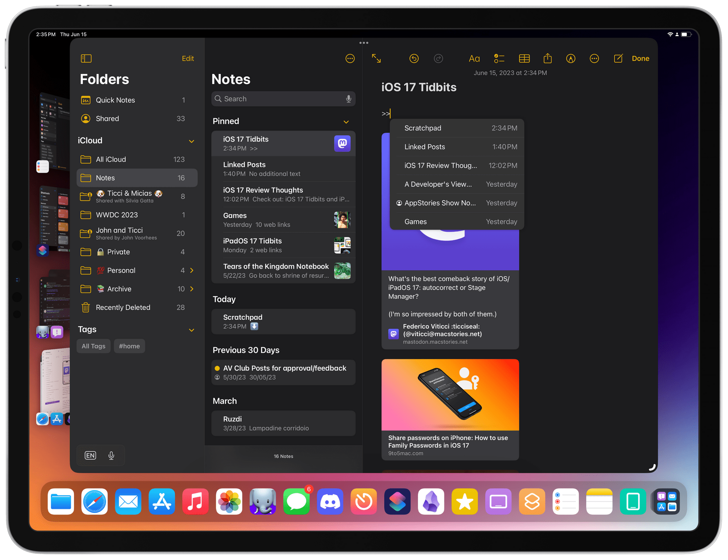Viewport: 728px width, 560px height.
Task: Open Messages with 6 unread badge
Action: point(296,501)
